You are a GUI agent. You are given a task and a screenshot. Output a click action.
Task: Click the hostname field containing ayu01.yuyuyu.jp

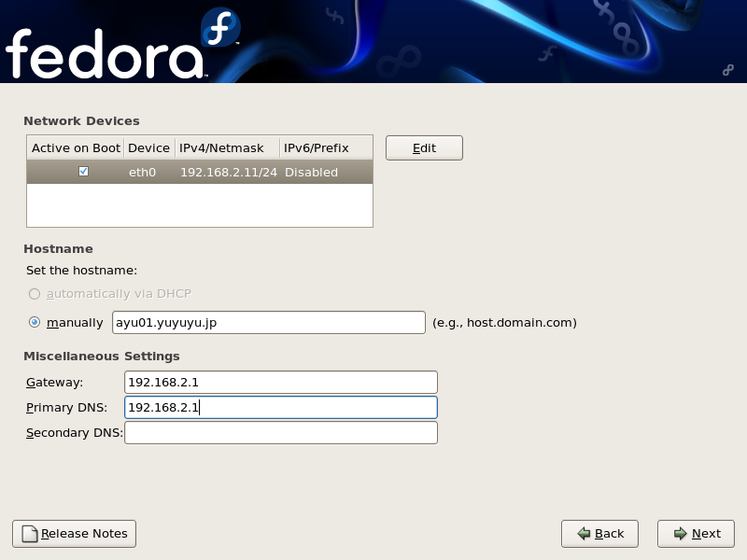tap(269, 322)
